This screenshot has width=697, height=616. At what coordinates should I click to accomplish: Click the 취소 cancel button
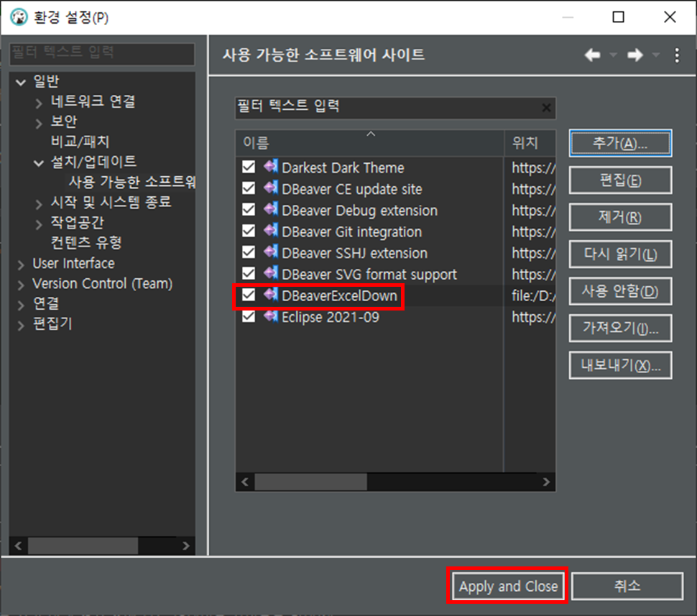[627, 586]
